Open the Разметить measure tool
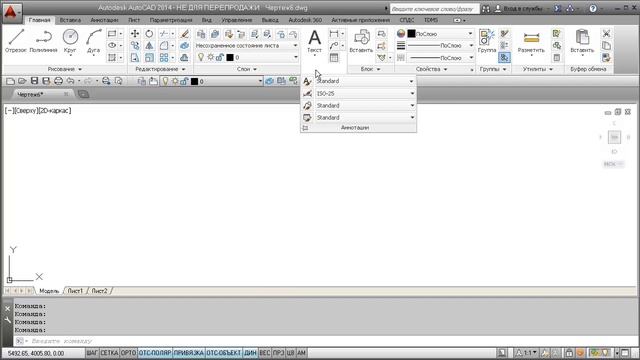The image size is (640, 360). pos(531,41)
